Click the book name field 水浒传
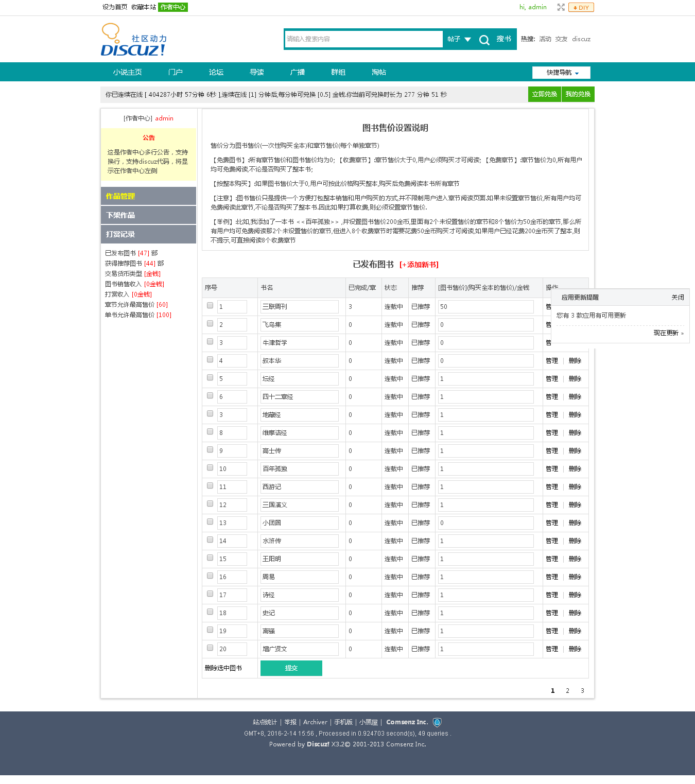Viewport: 695px width, 784px height. coord(300,541)
